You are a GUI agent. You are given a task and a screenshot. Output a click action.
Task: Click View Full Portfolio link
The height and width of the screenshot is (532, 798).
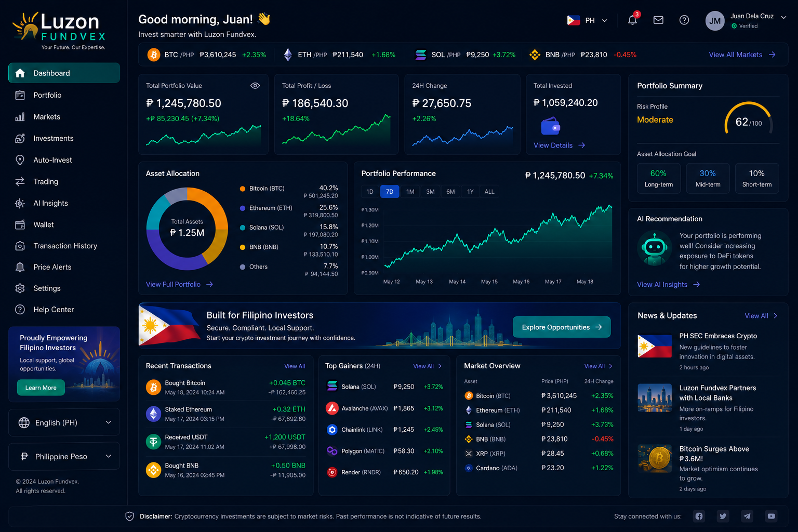coord(180,284)
